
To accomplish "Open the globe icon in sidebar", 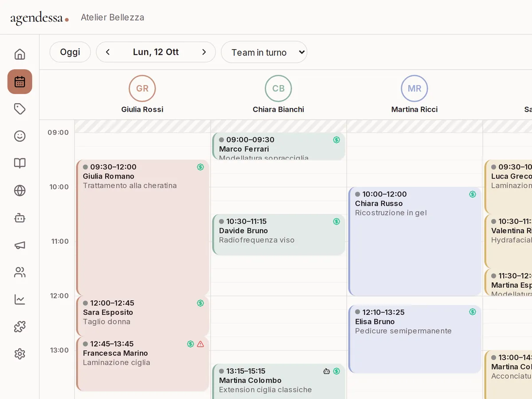I will coord(20,191).
